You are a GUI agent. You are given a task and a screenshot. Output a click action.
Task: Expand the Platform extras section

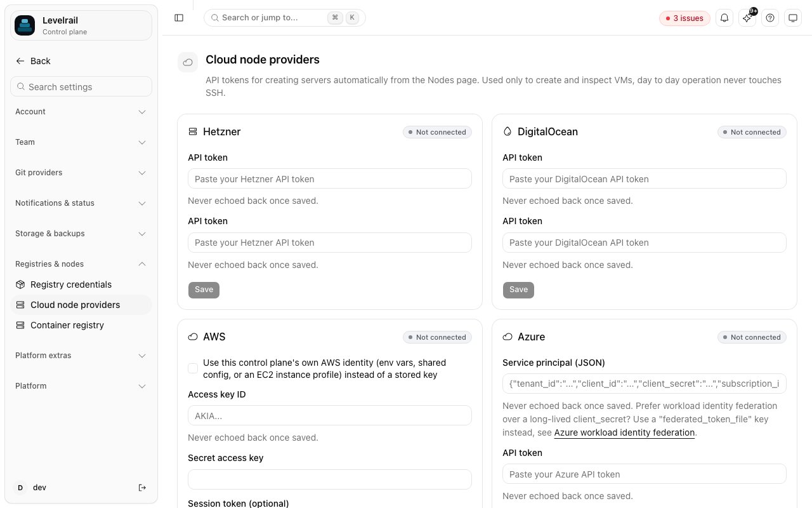81,356
